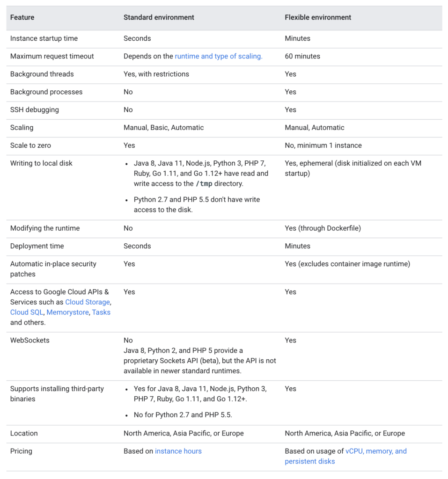
Task: Select the WebSockets row label
Action: click(29, 341)
